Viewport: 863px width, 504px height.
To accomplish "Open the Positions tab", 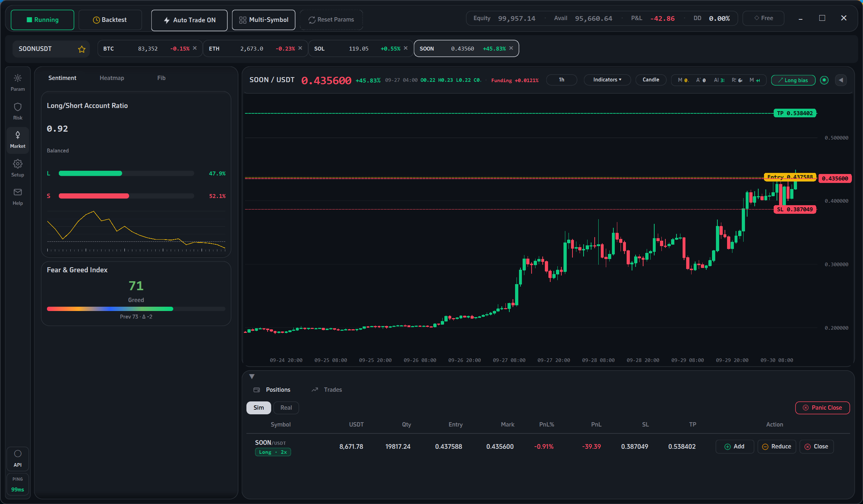I will pos(272,390).
